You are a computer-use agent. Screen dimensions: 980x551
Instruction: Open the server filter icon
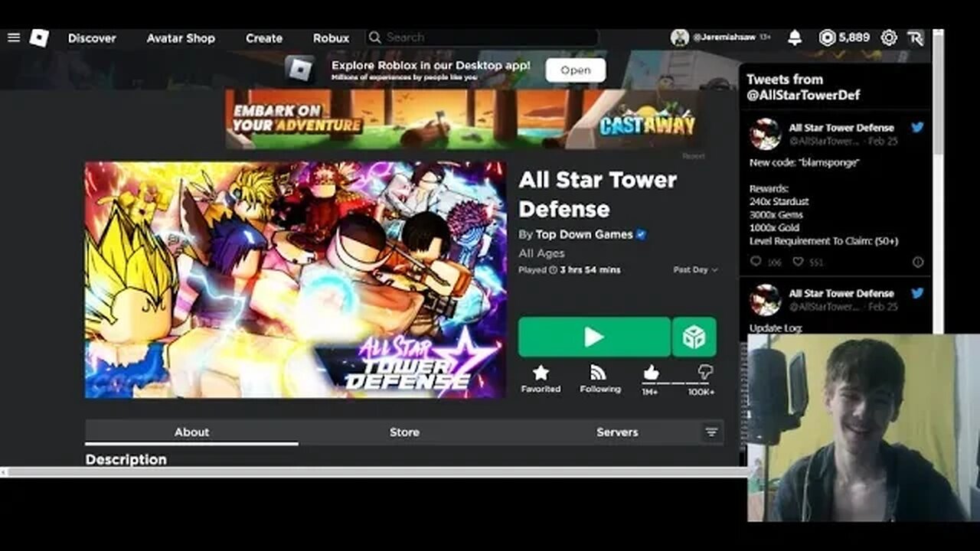point(712,432)
